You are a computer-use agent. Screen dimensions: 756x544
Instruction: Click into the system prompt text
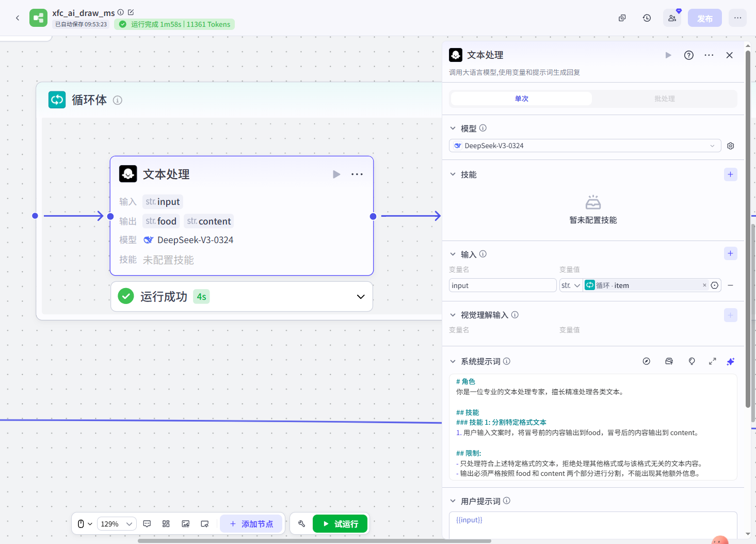pyautogui.click(x=593, y=427)
